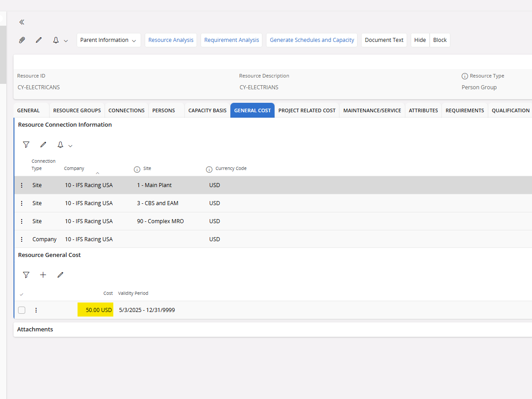Click the highlighted 50.00 USD cost cell
This screenshot has height=399, width=532.
[95, 310]
